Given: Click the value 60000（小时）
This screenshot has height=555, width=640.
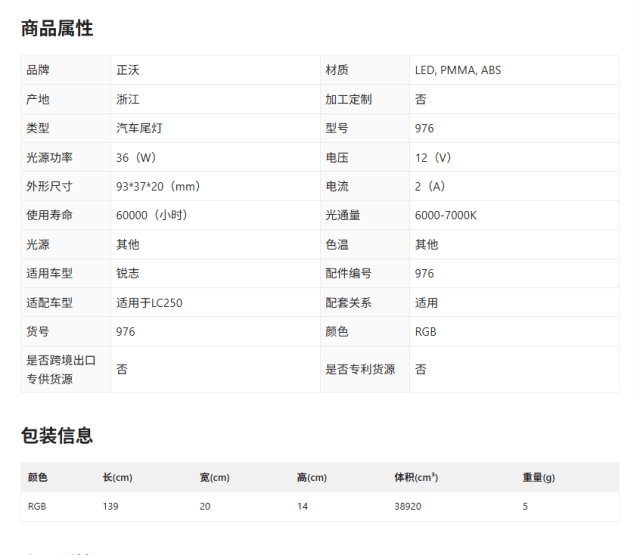Looking at the screenshot, I should tap(152, 215).
